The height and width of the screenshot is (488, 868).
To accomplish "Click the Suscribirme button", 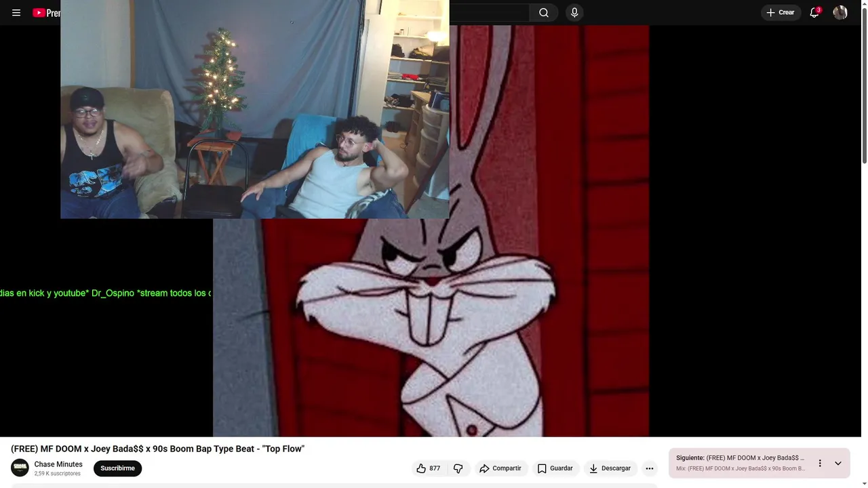I will 118,468.
